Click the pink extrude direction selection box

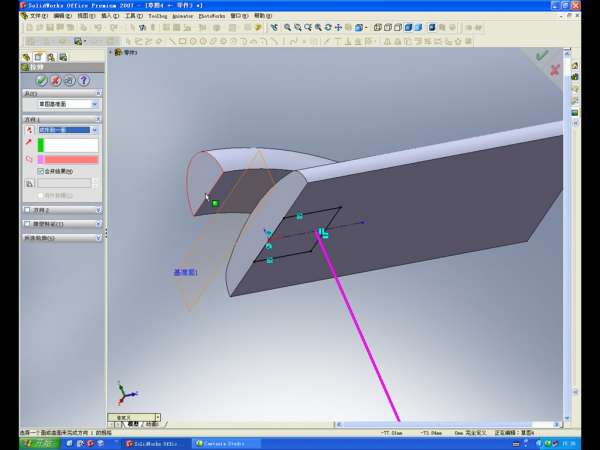tap(68, 160)
